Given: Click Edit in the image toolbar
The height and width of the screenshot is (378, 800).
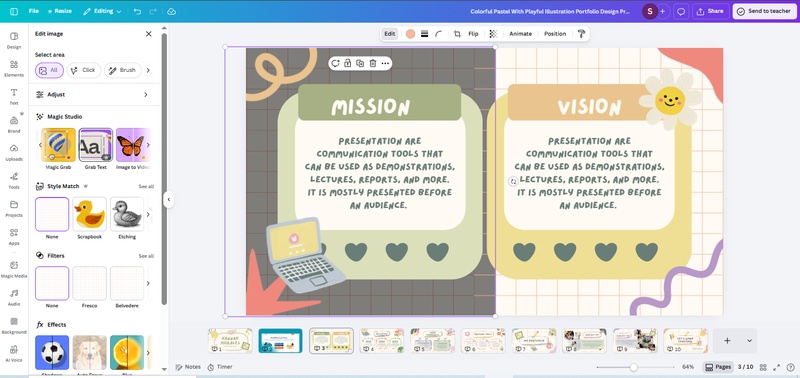Looking at the screenshot, I should pos(390,34).
